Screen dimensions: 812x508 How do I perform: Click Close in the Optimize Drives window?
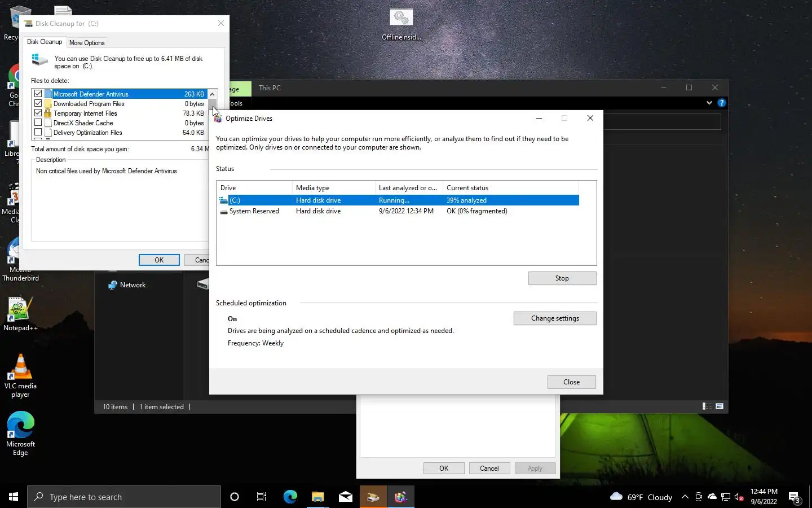(571, 382)
